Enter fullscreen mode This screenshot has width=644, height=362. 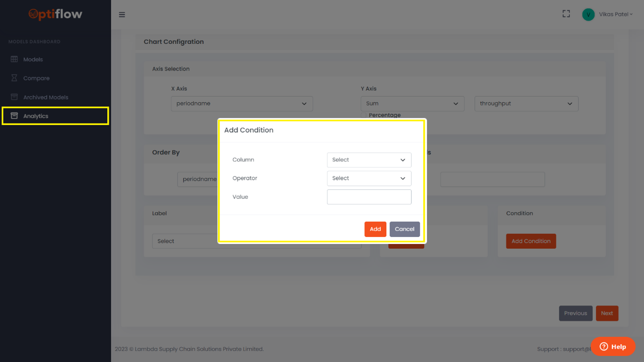point(566,14)
